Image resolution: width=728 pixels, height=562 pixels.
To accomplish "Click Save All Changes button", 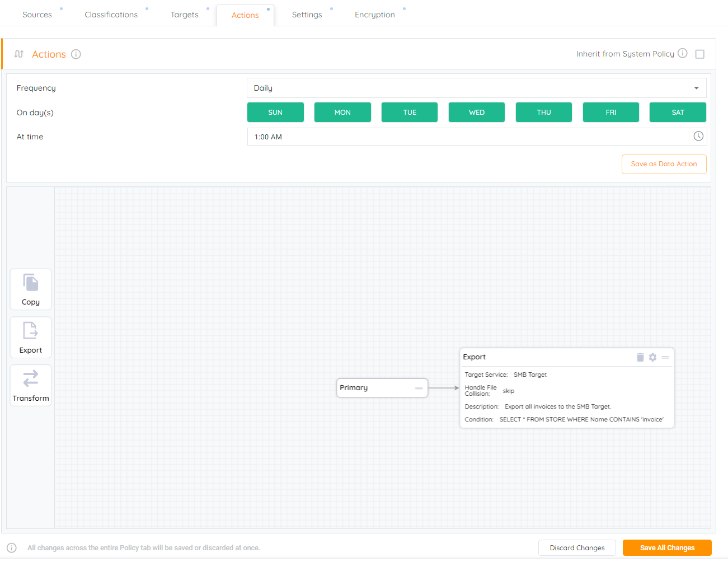I will coord(667,547).
